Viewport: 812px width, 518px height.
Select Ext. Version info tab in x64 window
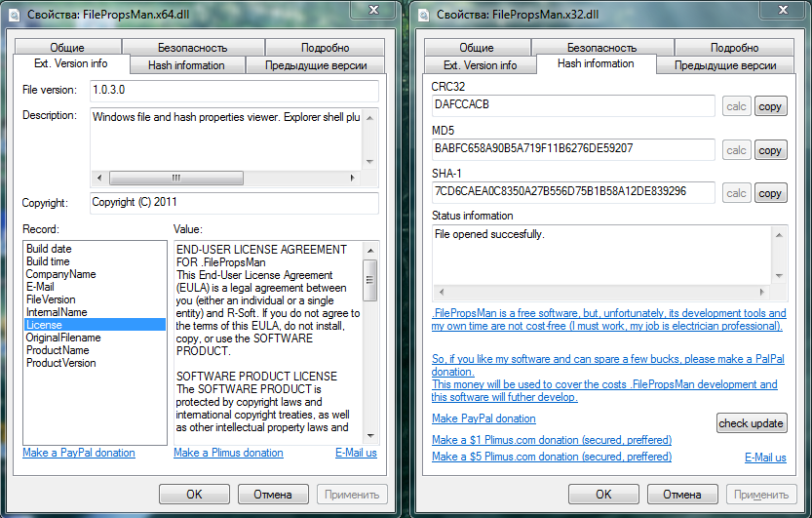(71, 63)
